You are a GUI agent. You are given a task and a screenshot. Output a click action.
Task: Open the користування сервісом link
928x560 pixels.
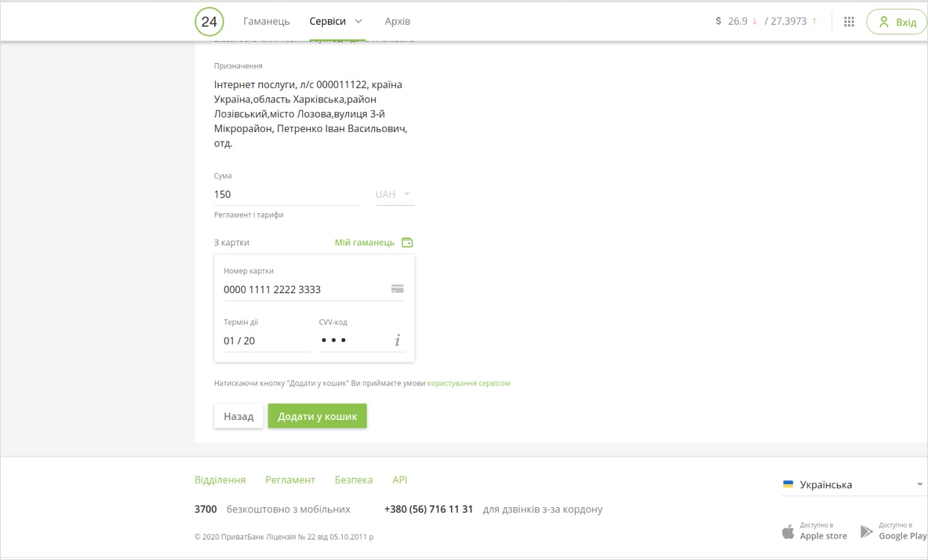pos(468,383)
